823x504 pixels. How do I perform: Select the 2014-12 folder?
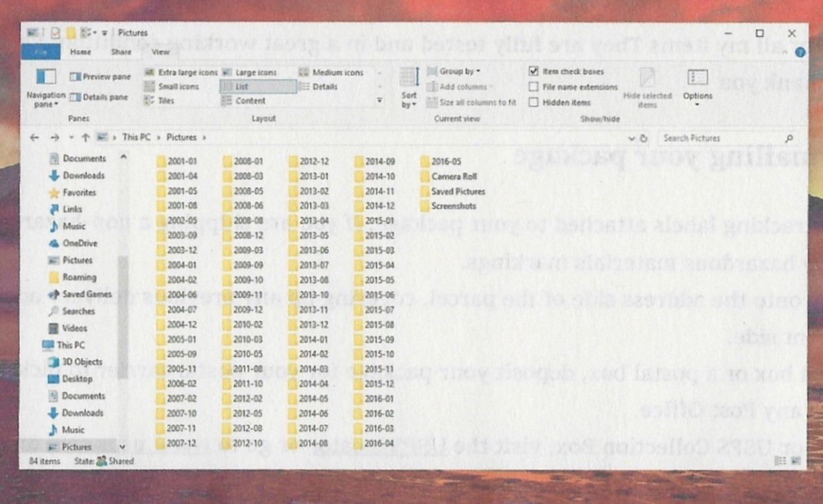[x=375, y=206]
